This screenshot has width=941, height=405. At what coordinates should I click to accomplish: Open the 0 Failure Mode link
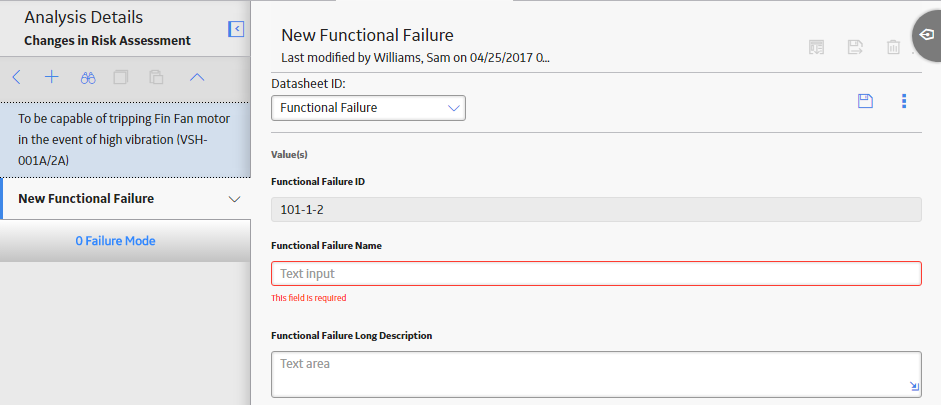[115, 241]
